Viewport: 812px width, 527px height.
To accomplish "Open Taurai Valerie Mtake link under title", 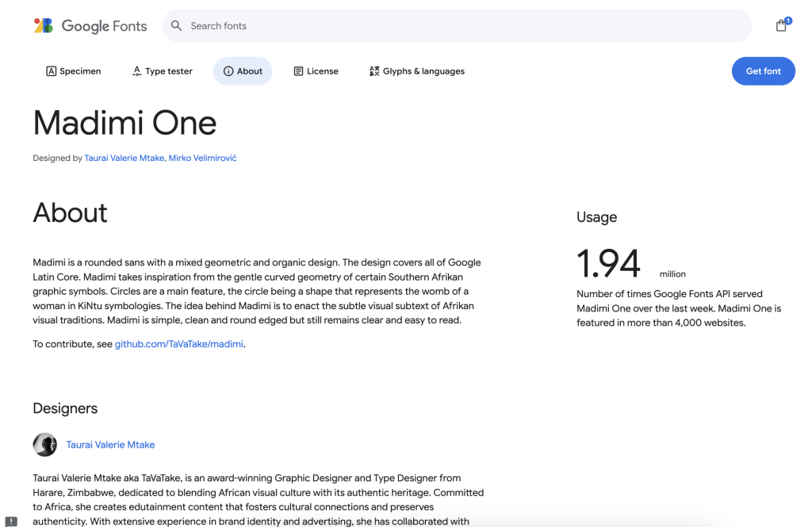I will [124, 158].
